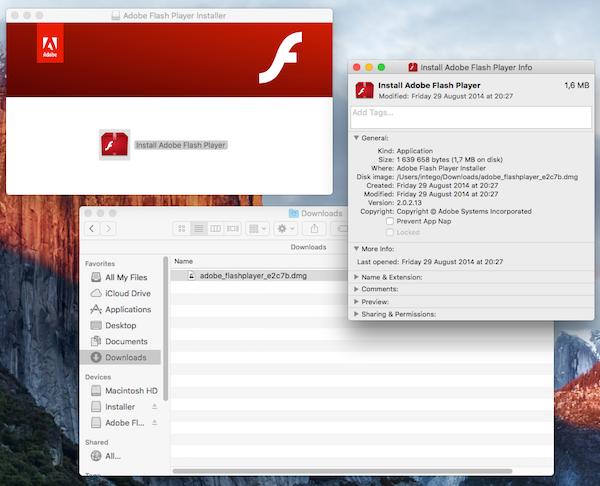Screen dimensions: 600x486
Task: Expand the Name & Extension section
Action: click(356, 276)
